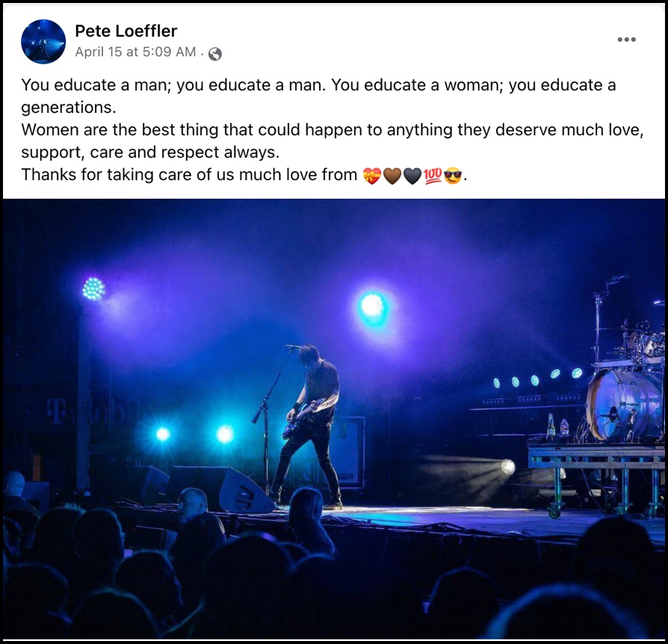
Task: Click the globe public-audience icon
Action: tap(214, 54)
